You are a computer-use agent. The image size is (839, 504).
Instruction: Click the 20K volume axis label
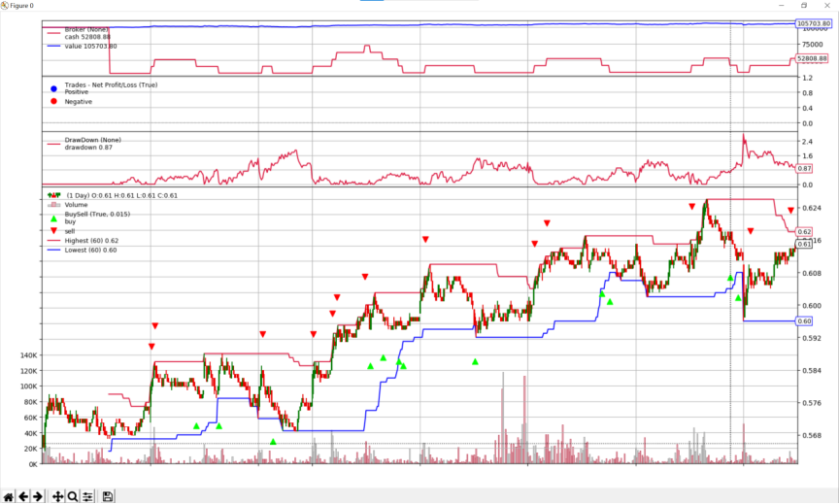[x=30, y=449]
